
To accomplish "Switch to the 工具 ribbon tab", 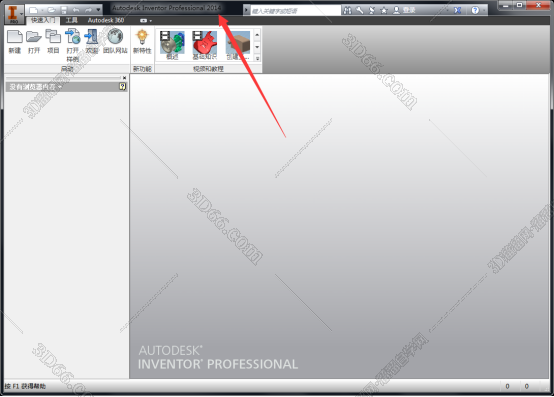I will click(x=72, y=20).
